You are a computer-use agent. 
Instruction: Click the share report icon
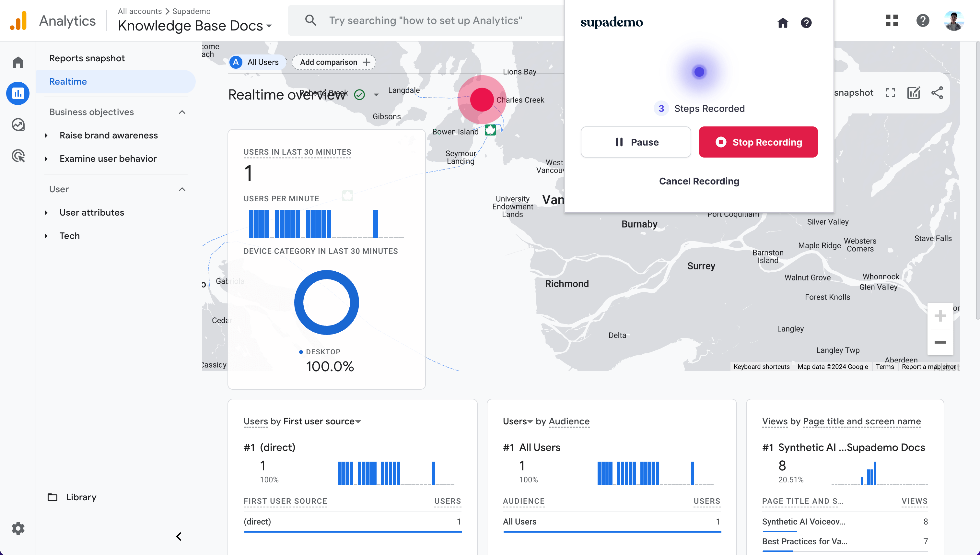[937, 93]
